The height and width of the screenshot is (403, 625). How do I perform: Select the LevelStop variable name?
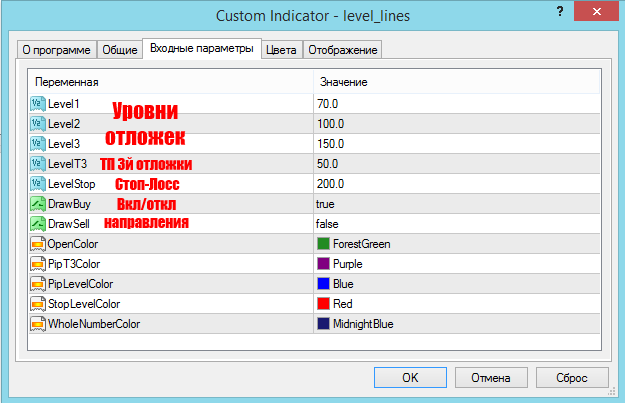[x=72, y=184]
